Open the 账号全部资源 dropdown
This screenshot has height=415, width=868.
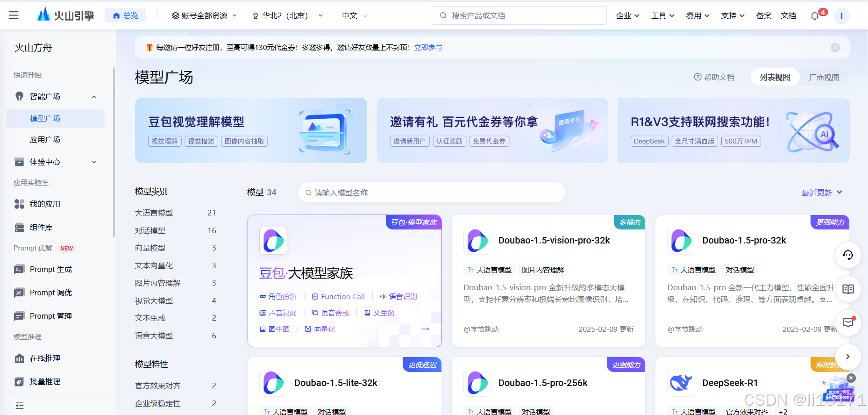pos(204,15)
